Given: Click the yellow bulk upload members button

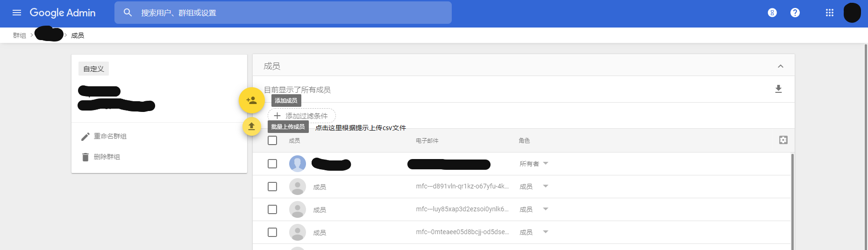Looking at the screenshot, I should [251, 126].
